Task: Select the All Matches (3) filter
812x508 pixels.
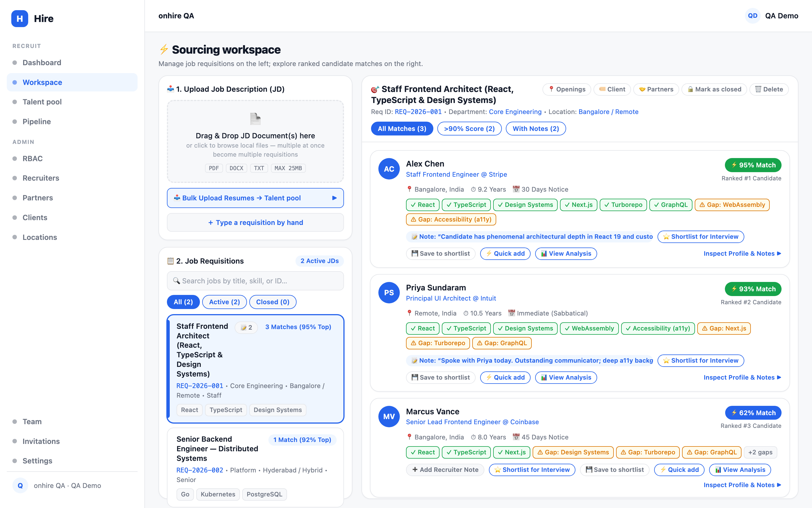Action: (402, 129)
